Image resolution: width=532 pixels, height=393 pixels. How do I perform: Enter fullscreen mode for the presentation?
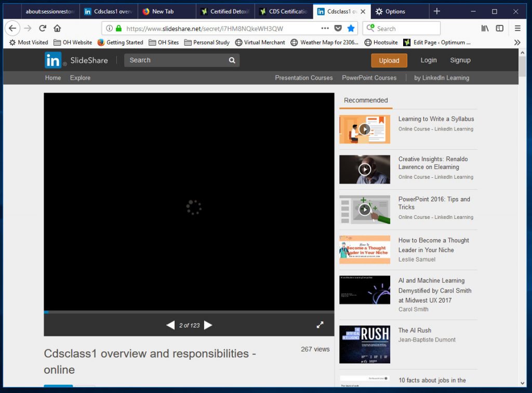[x=320, y=324]
